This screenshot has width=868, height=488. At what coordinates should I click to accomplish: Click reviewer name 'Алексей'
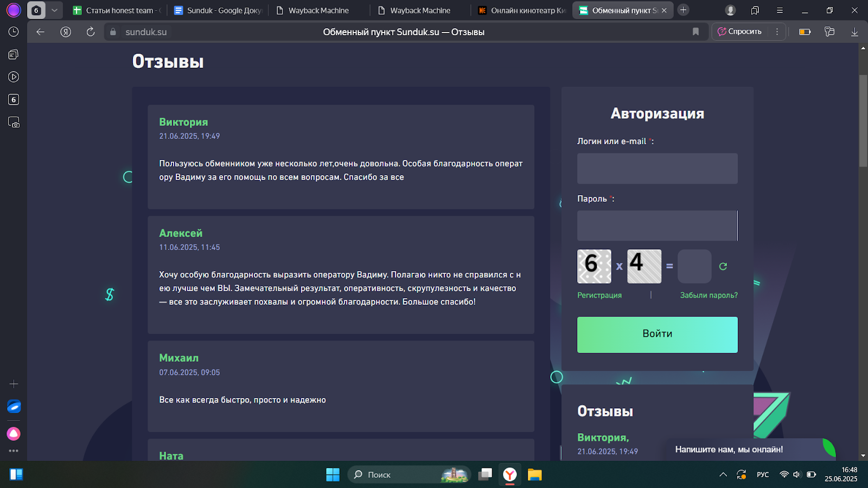(x=181, y=233)
